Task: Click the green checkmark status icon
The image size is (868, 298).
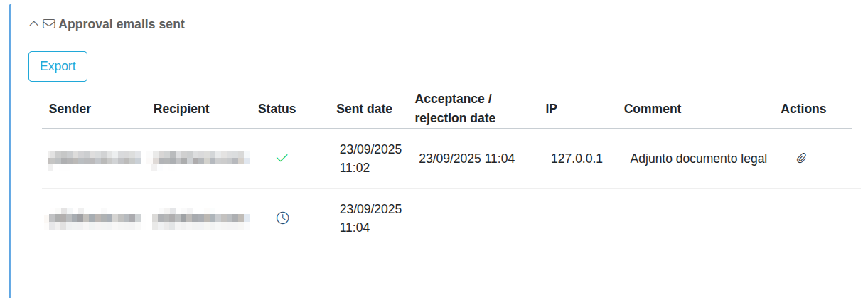Action: tap(282, 159)
